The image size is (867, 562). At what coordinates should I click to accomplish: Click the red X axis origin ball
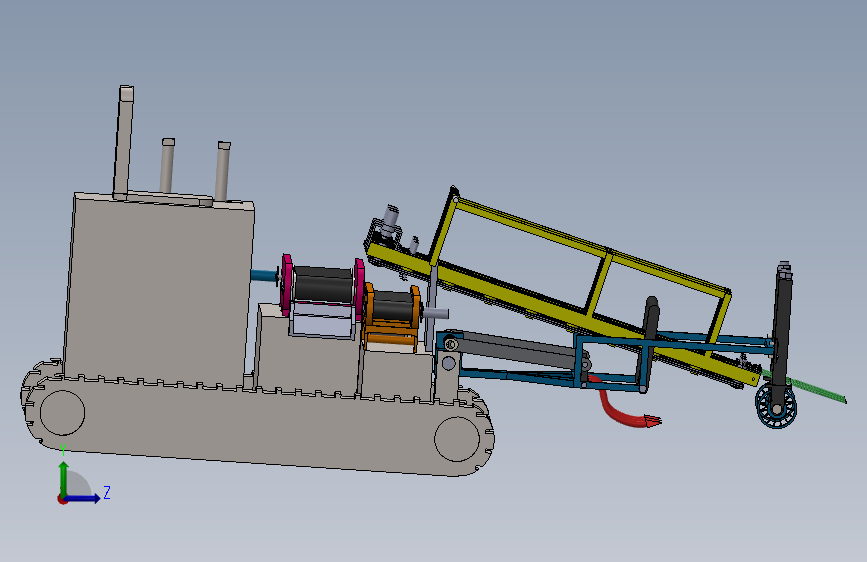[61, 499]
